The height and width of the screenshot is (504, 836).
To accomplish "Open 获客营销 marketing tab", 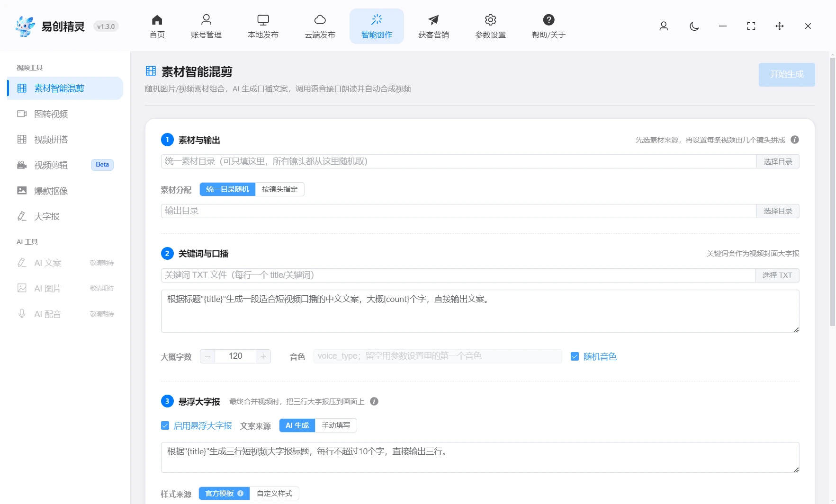I will pos(433,27).
